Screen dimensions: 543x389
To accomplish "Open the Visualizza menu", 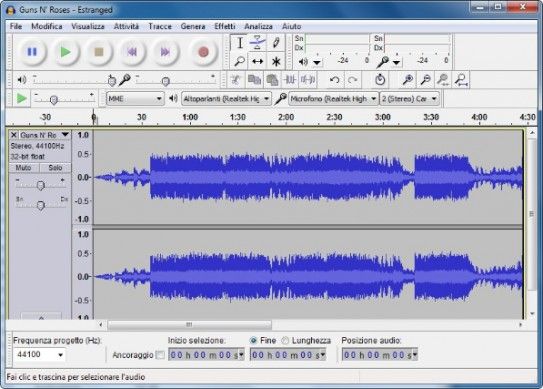I will (88, 26).
